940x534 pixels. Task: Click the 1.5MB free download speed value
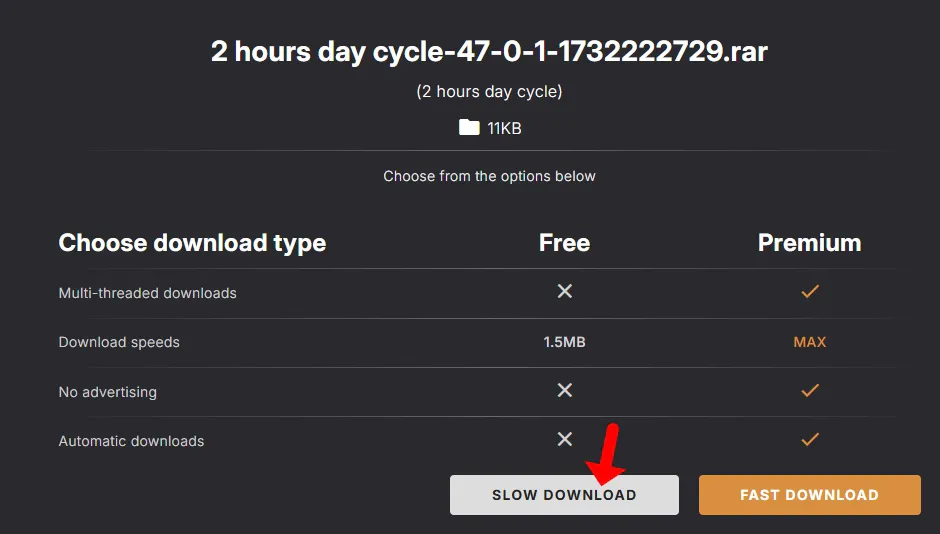(564, 342)
